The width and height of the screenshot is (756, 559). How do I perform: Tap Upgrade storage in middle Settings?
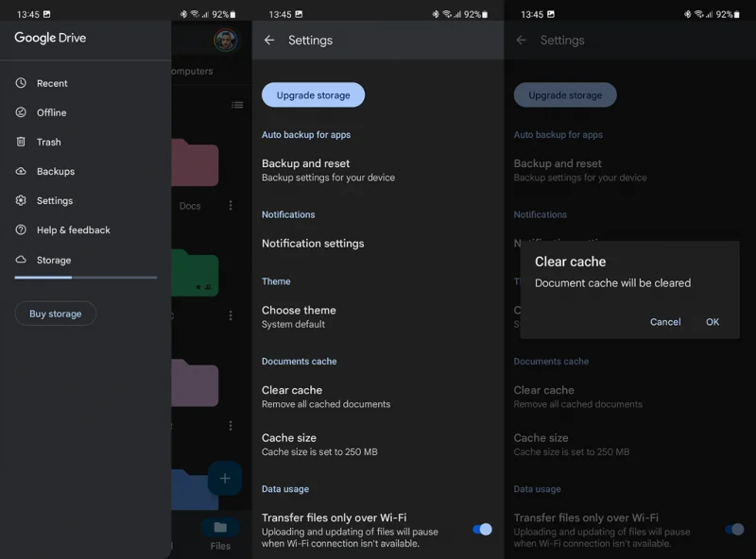pos(314,95)
